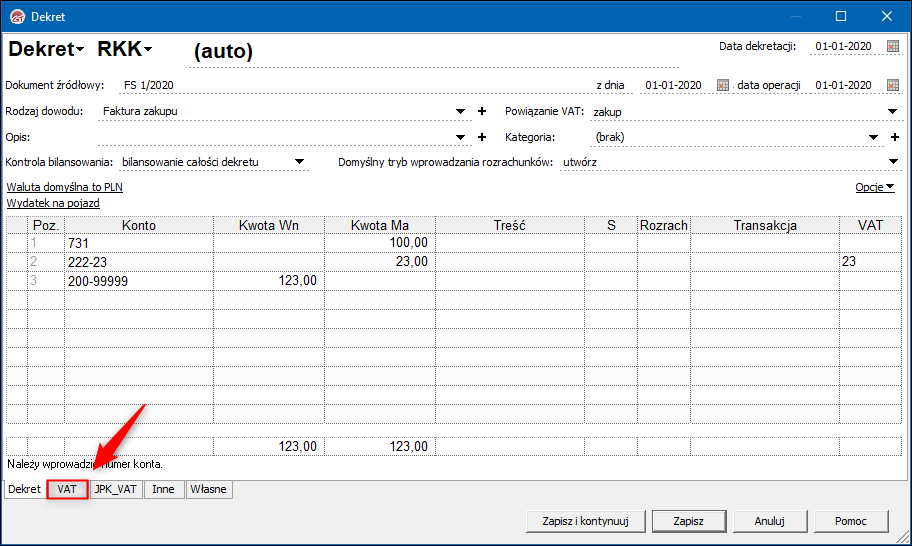
Task: Open the Opcje menu
Action: (875, 187)
